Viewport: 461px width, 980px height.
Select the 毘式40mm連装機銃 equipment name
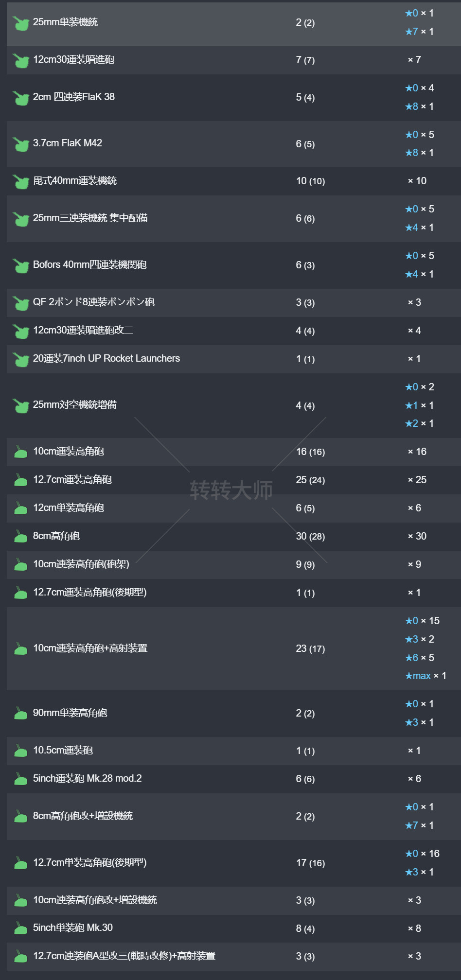pyautogui.click(x=75, y=181)
